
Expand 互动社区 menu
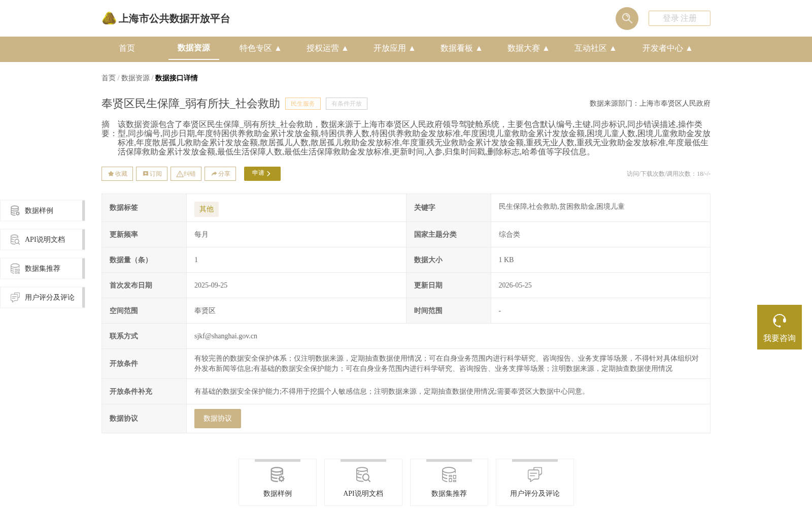(x=595, y=48)
